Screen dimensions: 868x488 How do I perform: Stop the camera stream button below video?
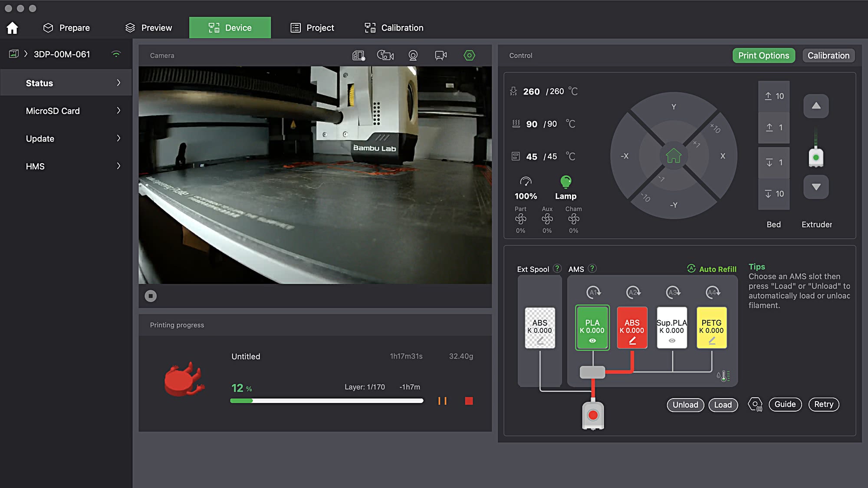click(x=151, y=296)
